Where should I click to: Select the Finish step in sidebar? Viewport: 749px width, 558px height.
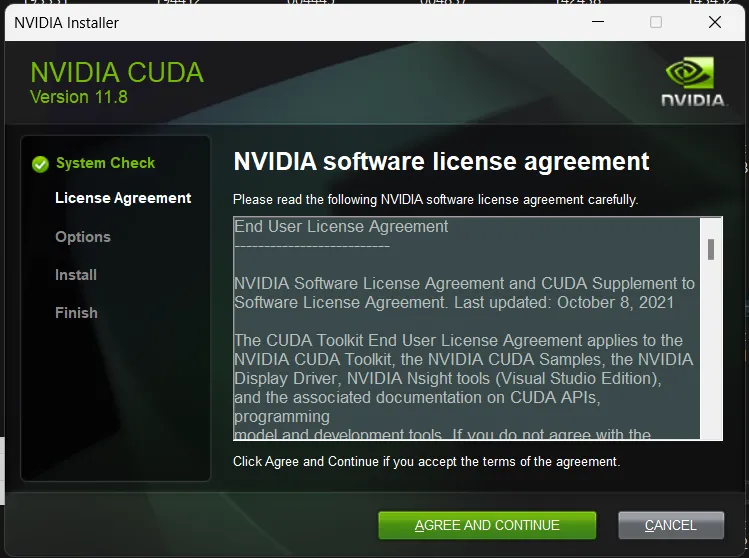76,313
